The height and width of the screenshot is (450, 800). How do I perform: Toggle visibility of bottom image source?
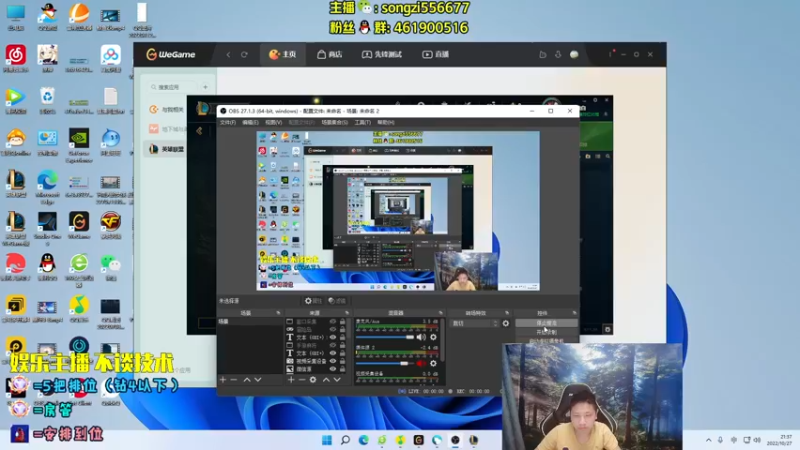tap(333, 369)
